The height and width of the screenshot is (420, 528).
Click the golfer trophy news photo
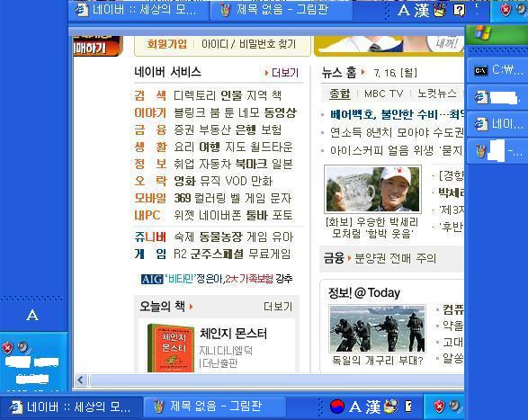[x=372, y=189]
